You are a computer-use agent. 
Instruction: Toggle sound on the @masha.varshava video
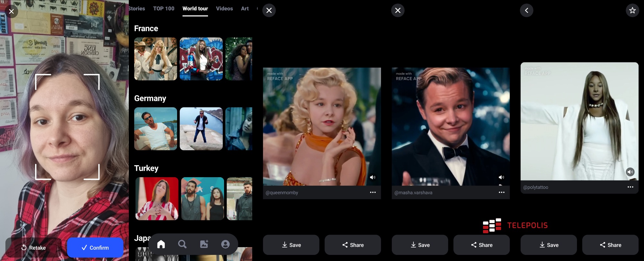(x=501, y=177)
